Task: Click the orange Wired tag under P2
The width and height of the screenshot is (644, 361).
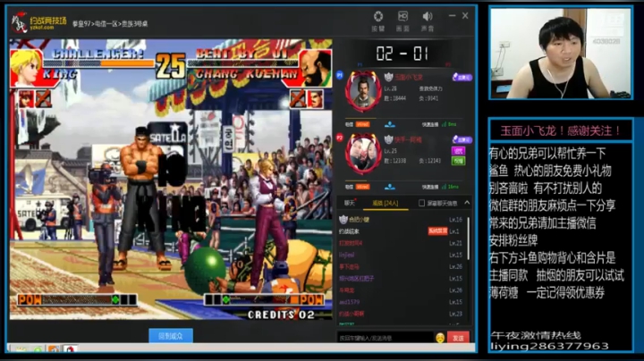Action: tap(362, 187)
